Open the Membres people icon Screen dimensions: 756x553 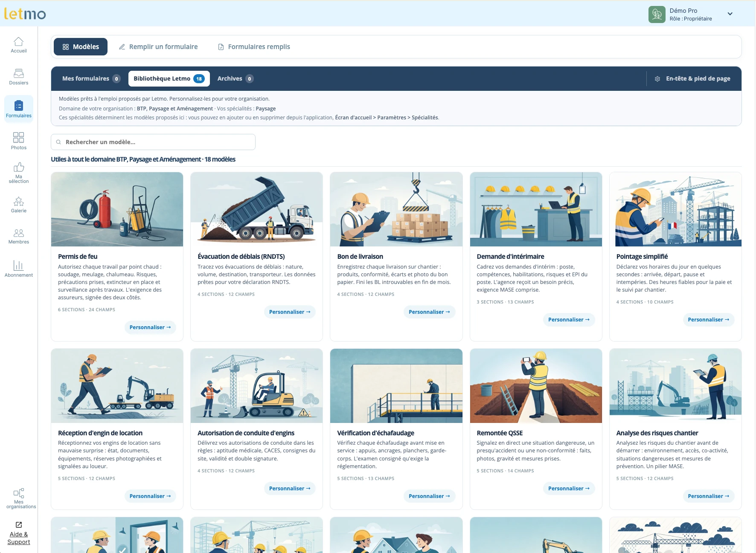click(x=19, y=233)
